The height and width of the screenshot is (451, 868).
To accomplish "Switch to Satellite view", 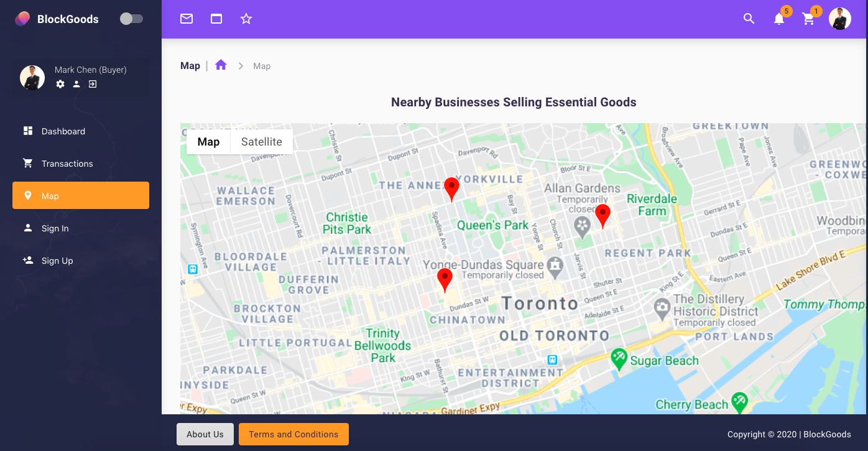I will (262, 142).
